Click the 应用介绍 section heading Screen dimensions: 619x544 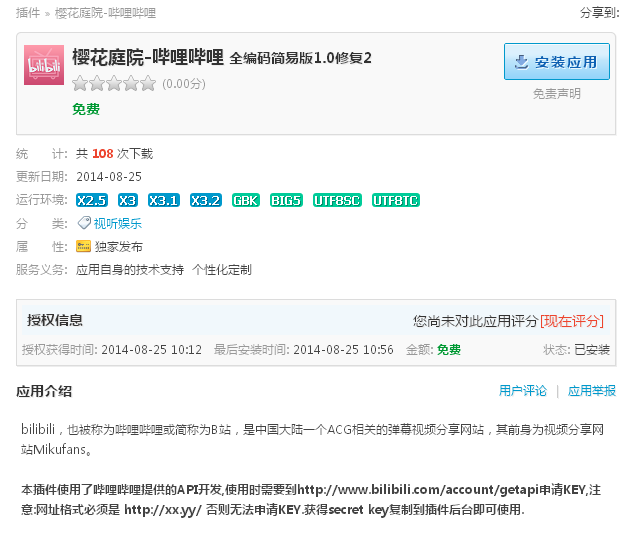click(x=44, y=391)
